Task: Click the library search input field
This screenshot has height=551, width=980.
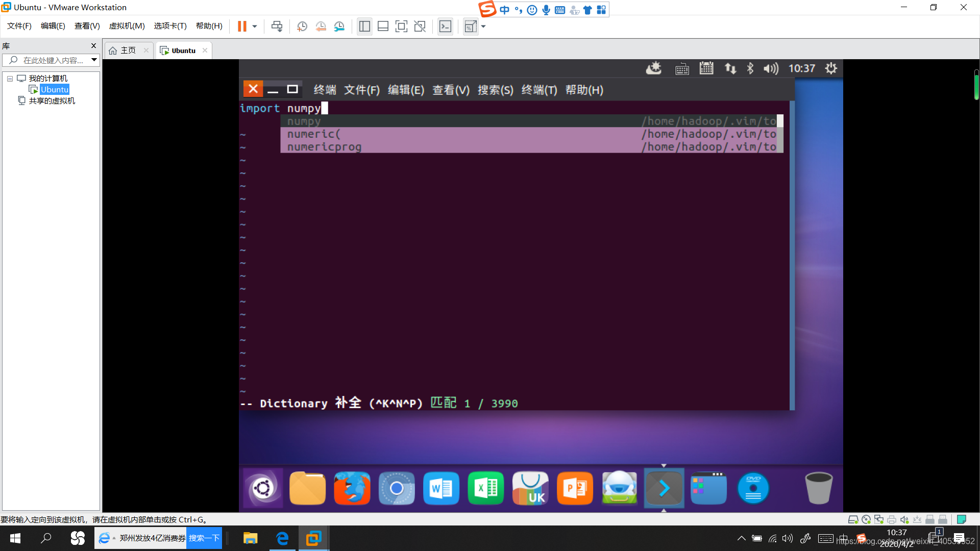Action: (51, 60)
